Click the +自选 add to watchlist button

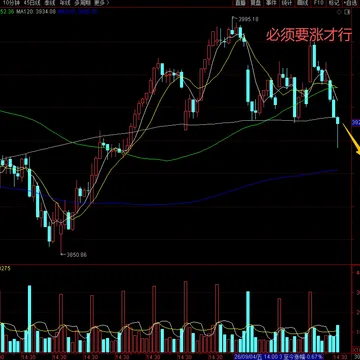click(350, 3)
